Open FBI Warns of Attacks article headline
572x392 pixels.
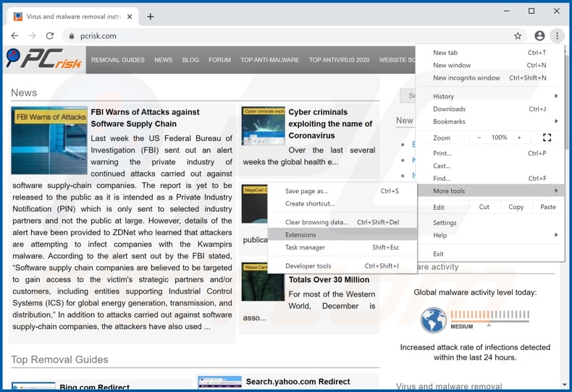(x=146, y=118)
